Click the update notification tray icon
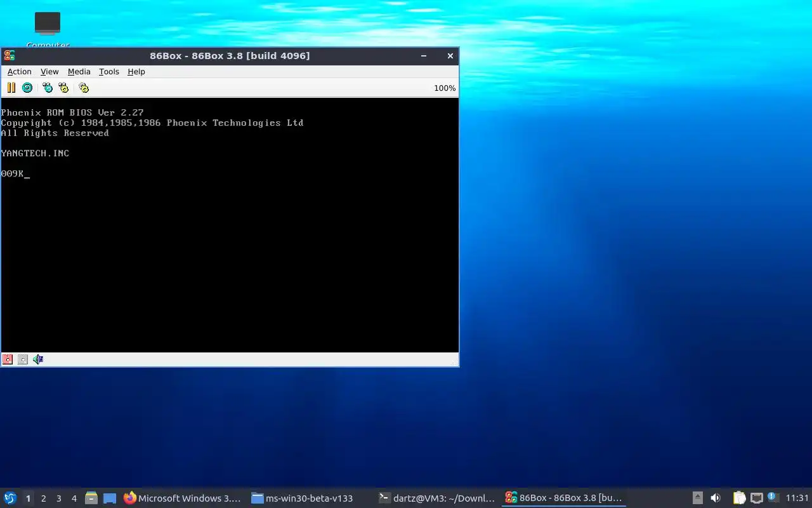 (773, 498)
